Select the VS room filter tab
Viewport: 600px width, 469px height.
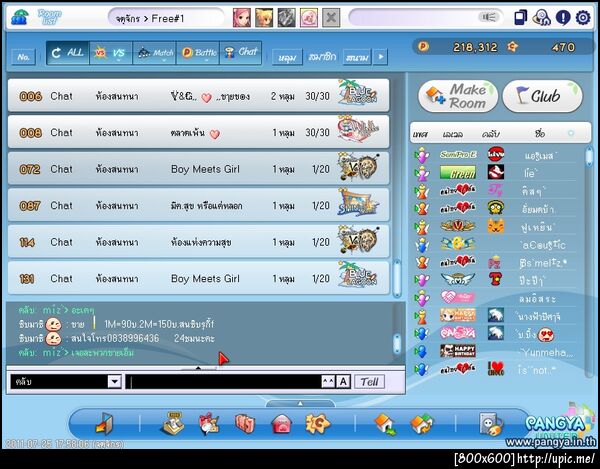click(111, 53)
